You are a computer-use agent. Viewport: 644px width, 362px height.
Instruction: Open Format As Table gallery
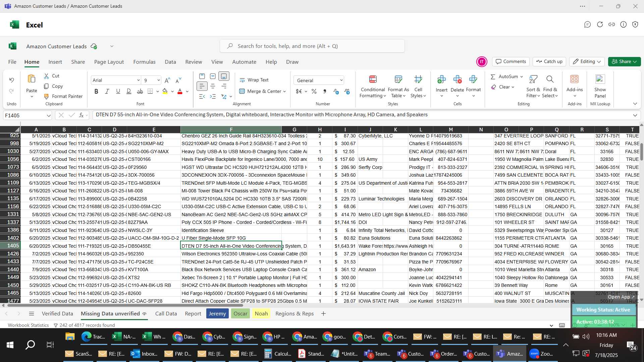pos(398,86)
